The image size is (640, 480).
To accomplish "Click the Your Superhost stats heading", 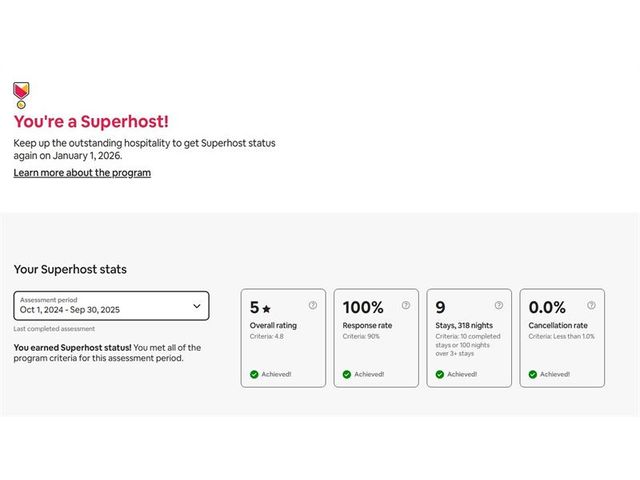I will (x=70, y=269).
